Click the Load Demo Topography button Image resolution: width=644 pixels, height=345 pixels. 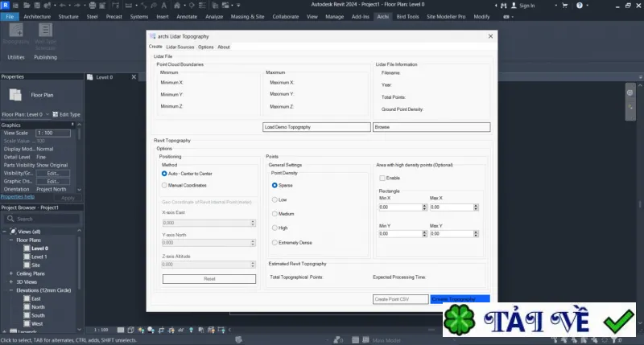click(316, 127)
